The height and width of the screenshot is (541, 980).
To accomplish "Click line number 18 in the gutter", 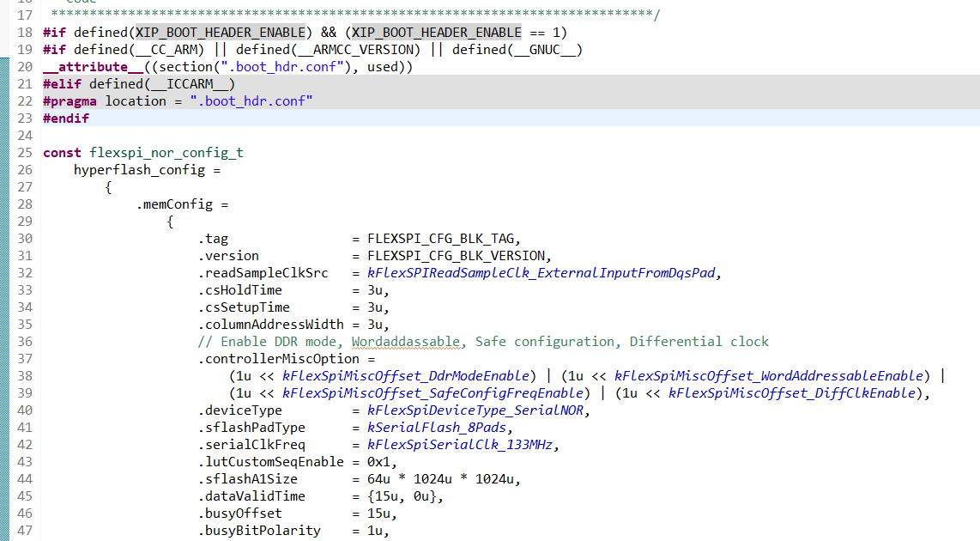I will coord(27,32).
